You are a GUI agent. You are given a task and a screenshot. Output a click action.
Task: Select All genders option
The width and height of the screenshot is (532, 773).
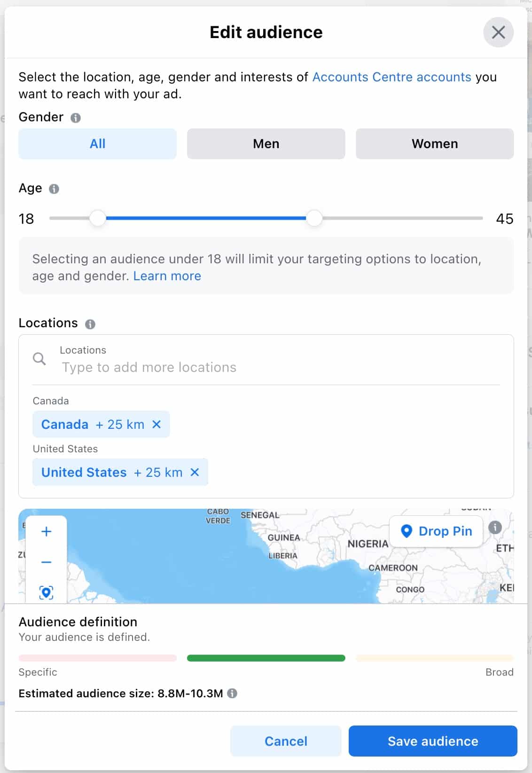pos(97,144)
